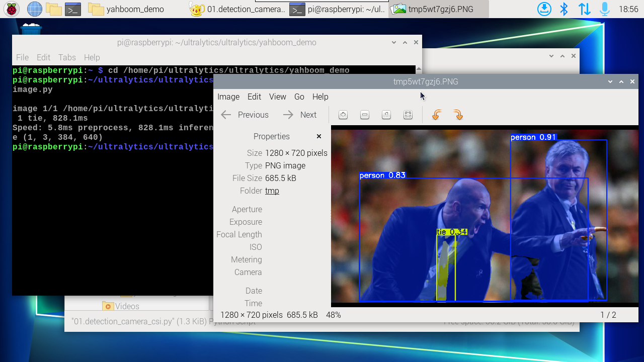The image size is (644, 362).
Task: Launch the web browser from taskbar
Action: [34, 9]
